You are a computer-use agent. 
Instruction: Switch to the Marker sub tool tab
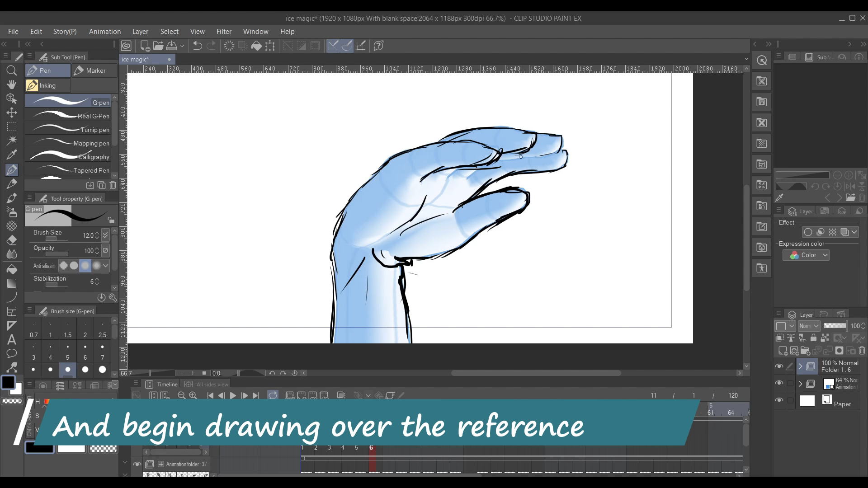coord(94,70)
